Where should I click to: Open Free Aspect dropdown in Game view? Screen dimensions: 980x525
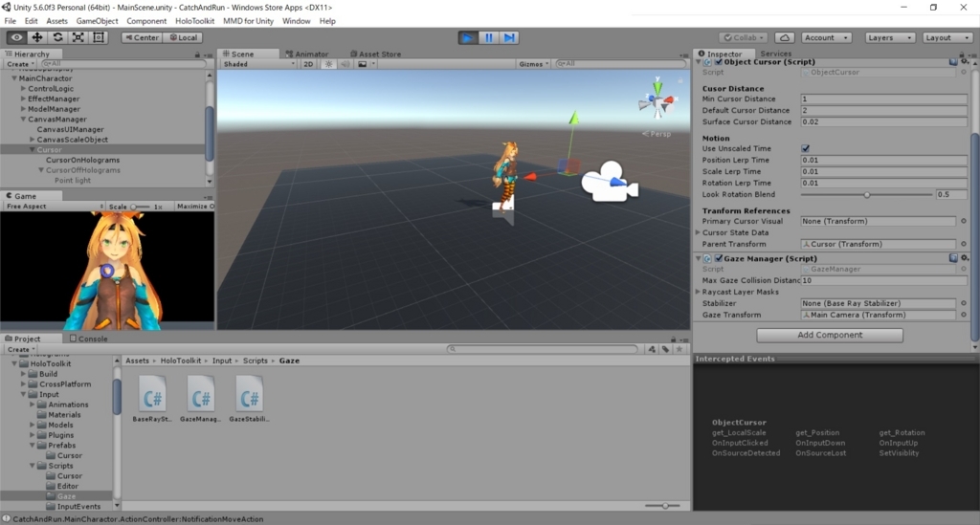click(55, 206)
